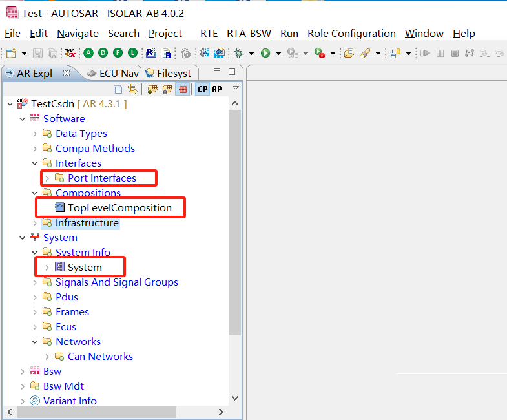507x420 pixels.
Task: Expand the Port Interfaces folder
Action: [47, 178]
